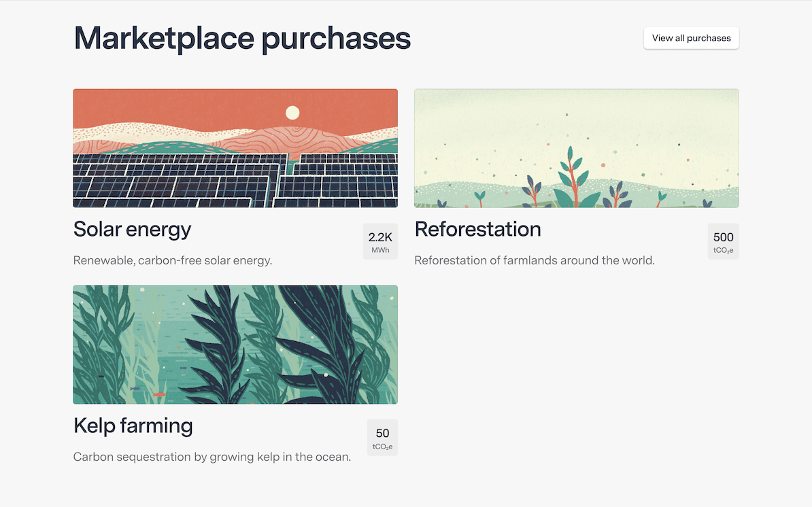The height and width of the screenshot is (507, 812).
Task: Click the View all purchases button
Action: [691, 38]
